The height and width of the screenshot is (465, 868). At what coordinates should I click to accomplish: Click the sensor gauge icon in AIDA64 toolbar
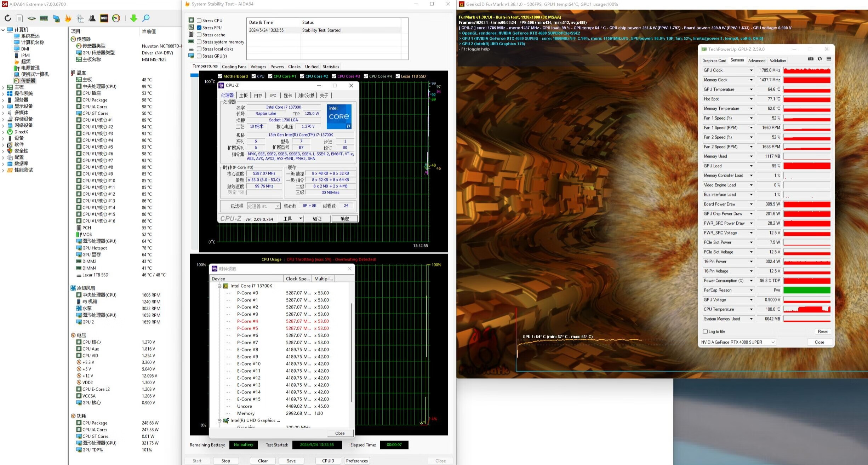coord(116,18)
